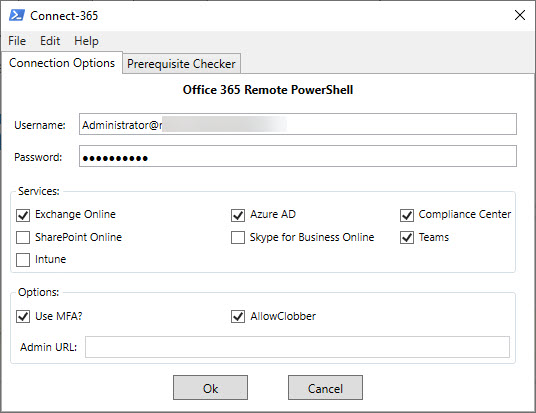Uncheck the Azure AD checkbox
Image resolution: width=536 pixels, height=413 pixels.
[238, 215]
